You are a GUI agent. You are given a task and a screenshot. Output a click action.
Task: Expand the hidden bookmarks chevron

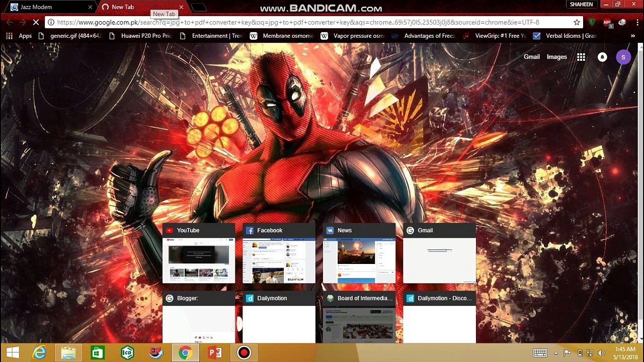(632, 36)
